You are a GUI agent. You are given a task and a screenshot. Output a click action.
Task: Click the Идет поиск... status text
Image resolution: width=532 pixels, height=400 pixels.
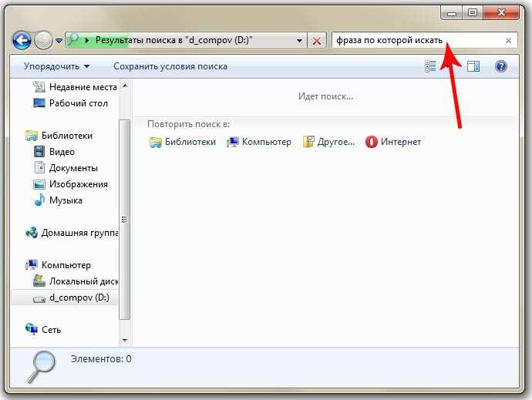point(325,96)
